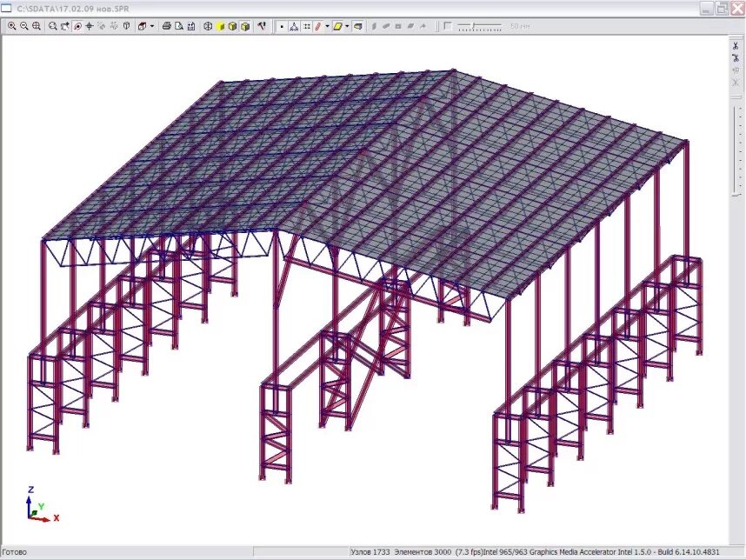Screen dimensions: 746x560
Task: Minimize the model window
Action: (x=707, y=8)
